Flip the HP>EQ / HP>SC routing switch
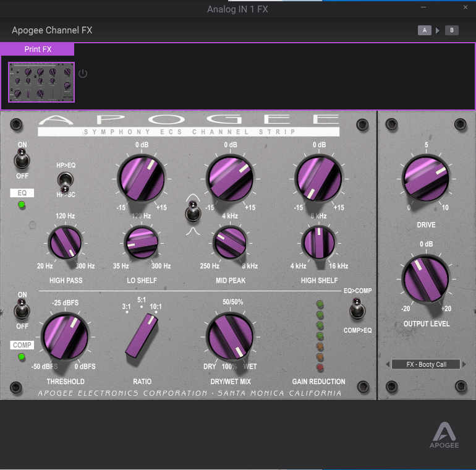 pos(63,181)
